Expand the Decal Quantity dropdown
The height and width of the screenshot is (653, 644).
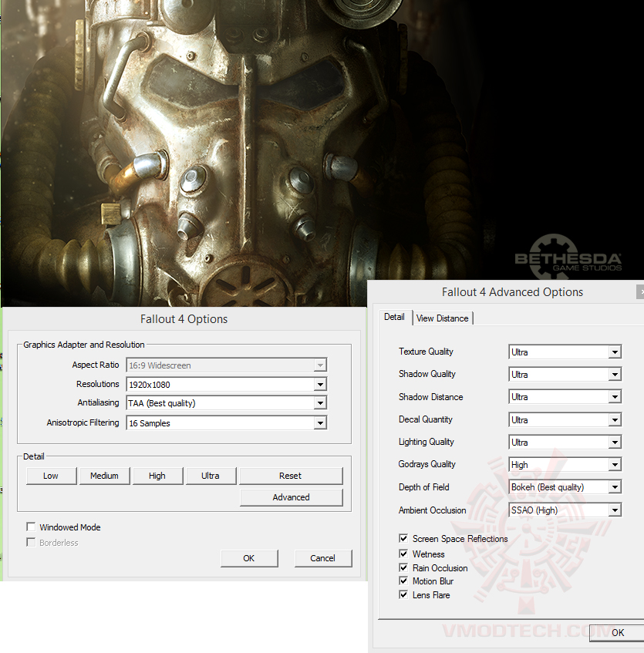click(565, 419)
